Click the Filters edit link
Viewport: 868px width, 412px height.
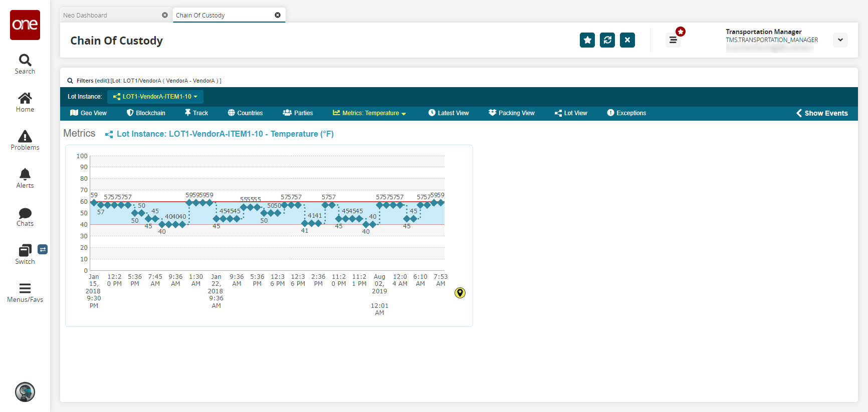click(x=103, y=81)
